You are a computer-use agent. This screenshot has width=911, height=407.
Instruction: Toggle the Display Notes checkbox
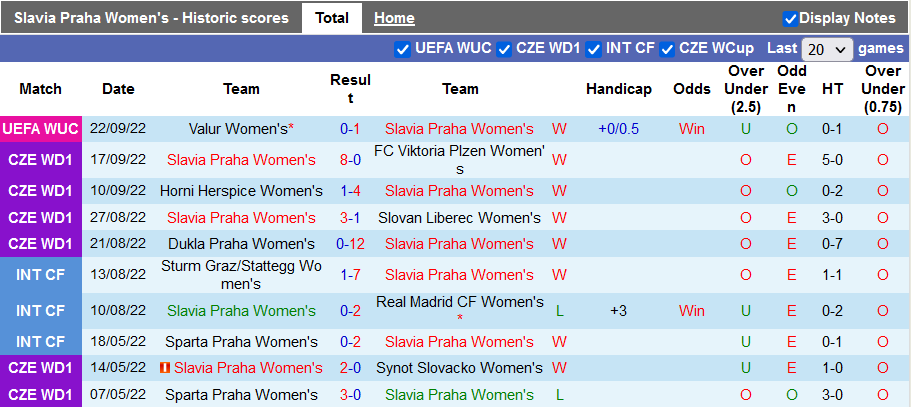[790, 18]
